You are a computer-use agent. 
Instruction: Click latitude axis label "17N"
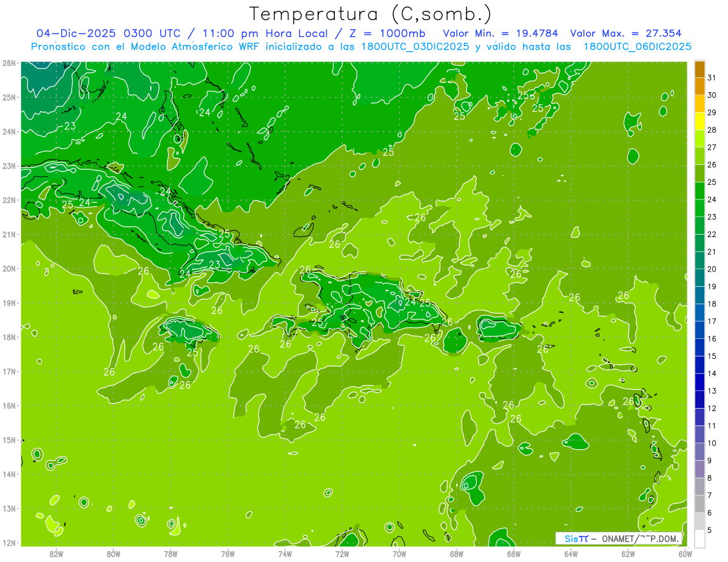9,371
